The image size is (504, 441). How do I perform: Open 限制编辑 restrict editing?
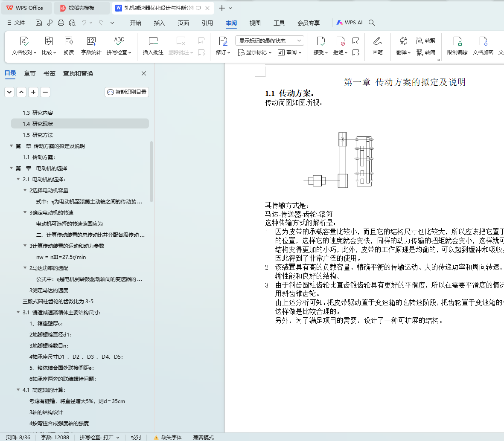(x=457, y=46)
